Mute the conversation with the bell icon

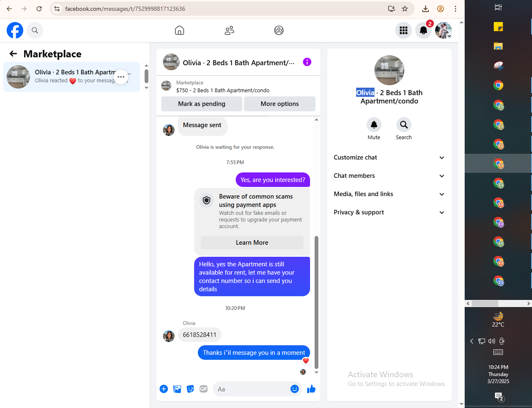[374, 125]
